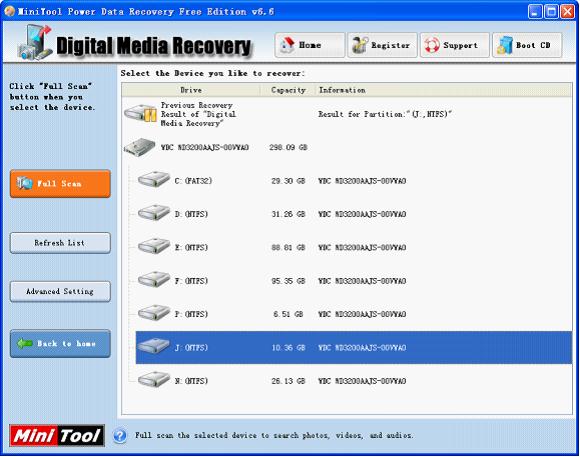Click the 26.13 GB capacity value
This screenshot has height=457, width=580.
288,381
